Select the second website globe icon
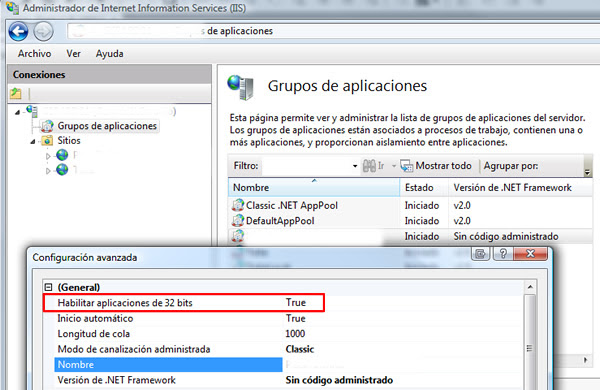 62,170
